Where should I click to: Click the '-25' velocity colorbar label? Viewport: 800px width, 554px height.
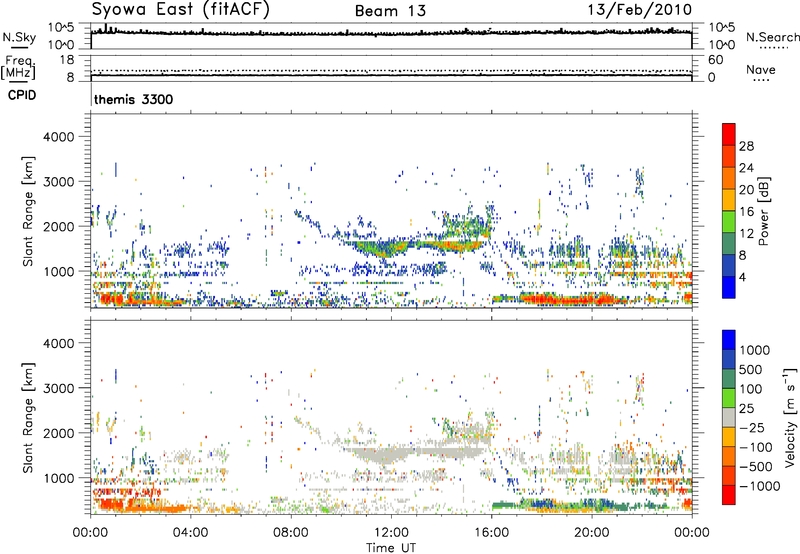pos(752,428)
